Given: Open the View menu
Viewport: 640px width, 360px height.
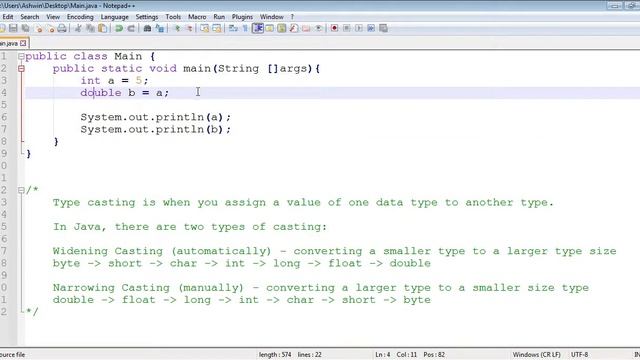Looking at the screenshot, I should (53, 17).
